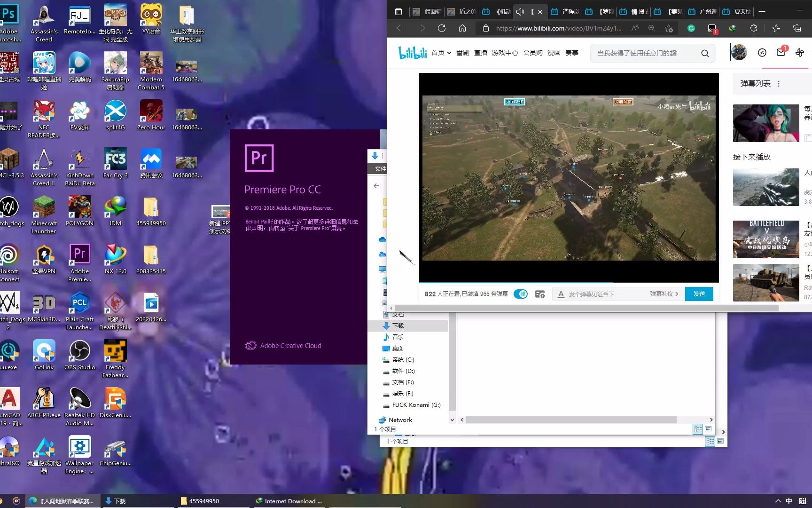Click the browser back arrow
The width and height of the screenshot is (812, 508).
pos(400,28)
